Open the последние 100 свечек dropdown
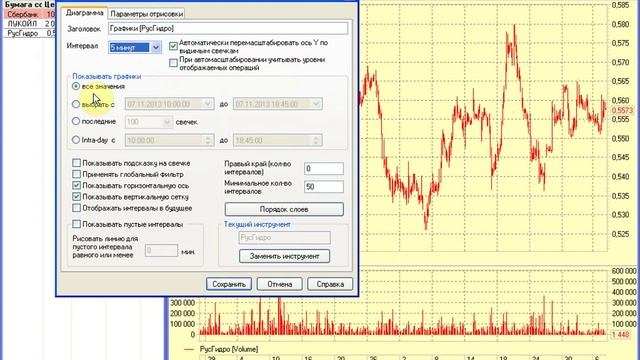 167,122
